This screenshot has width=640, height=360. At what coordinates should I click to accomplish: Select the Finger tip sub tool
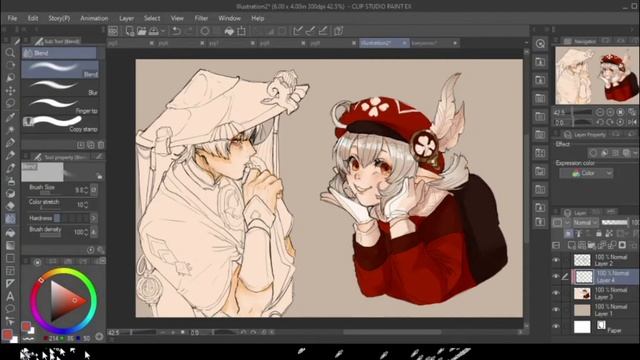tap(60, 106)
